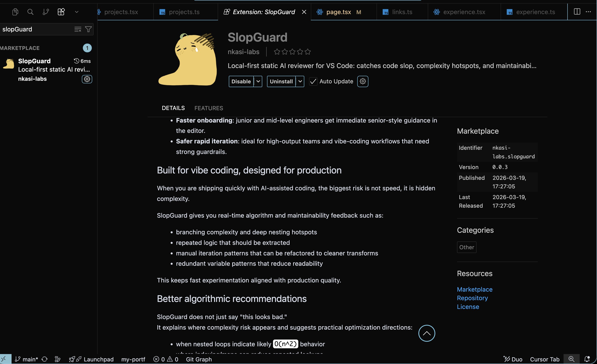This screenshot has height=364, width=597.
Task: Click the star rating for SlopGuard
Action: pos(292,52)
